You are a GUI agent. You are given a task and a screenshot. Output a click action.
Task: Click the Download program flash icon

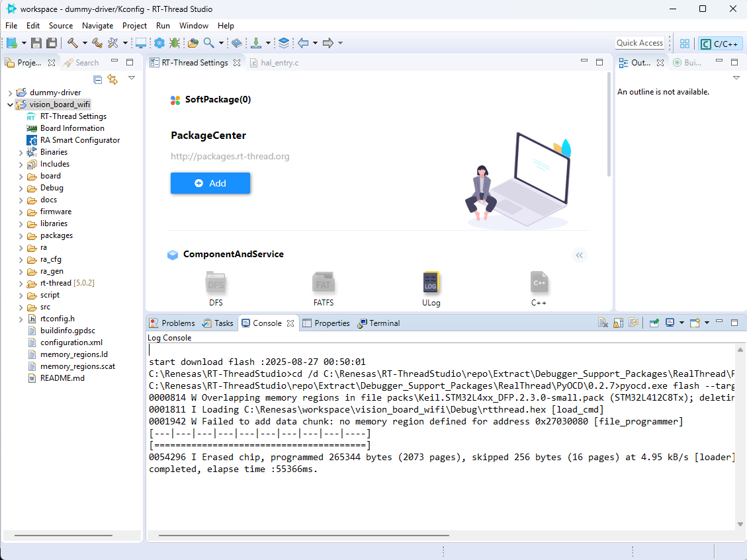[256, 43]
